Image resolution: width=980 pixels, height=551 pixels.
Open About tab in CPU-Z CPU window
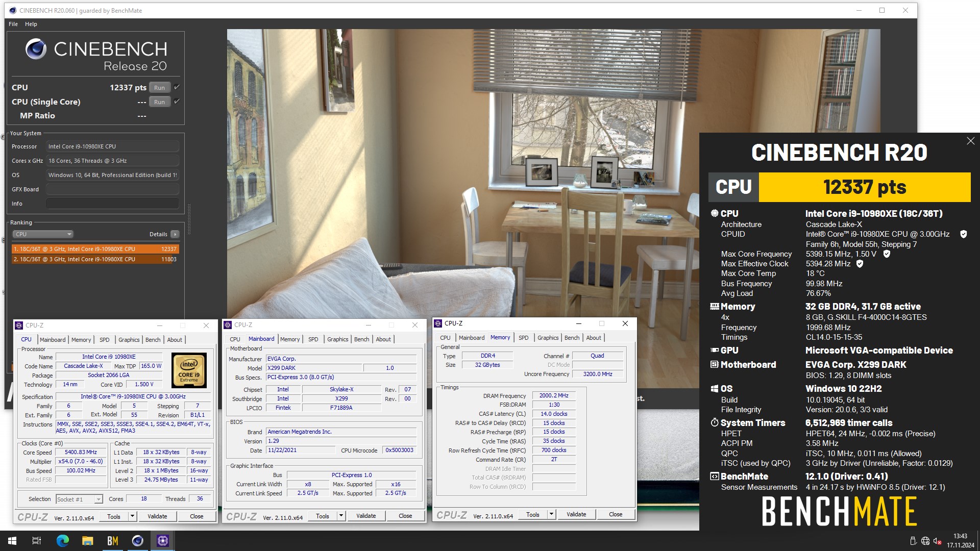tap(175, 340)
